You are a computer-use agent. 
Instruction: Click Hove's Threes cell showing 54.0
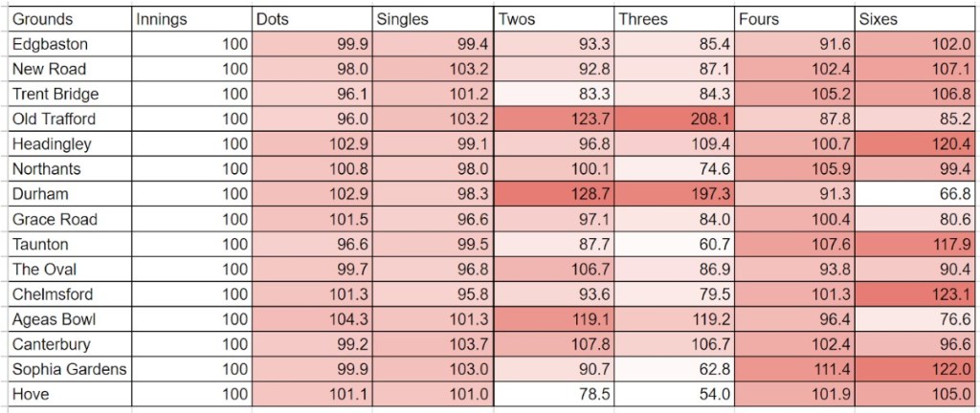(x=674, y=394)
